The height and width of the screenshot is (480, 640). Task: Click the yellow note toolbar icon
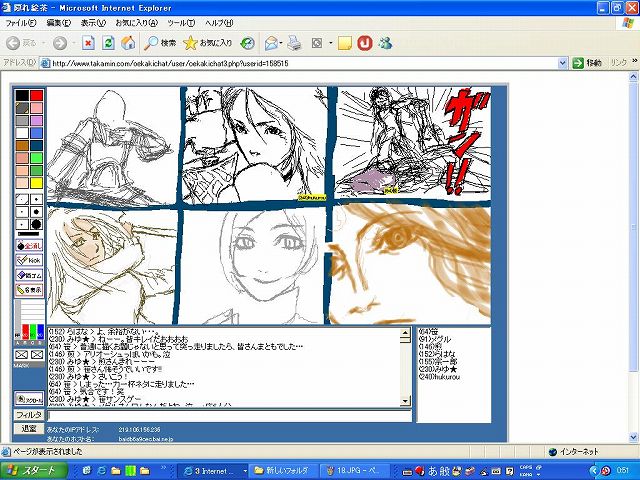(x=344, y=43)
